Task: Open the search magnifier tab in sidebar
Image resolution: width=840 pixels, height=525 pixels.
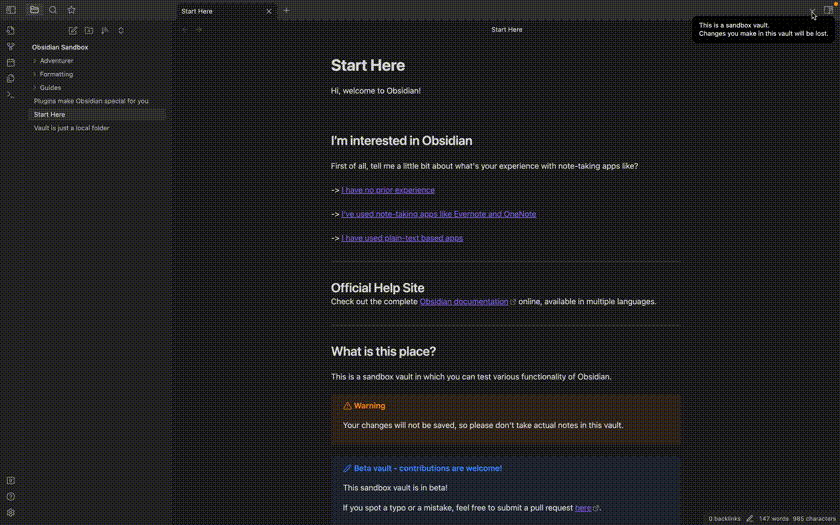Action: (x=53, y=10)
